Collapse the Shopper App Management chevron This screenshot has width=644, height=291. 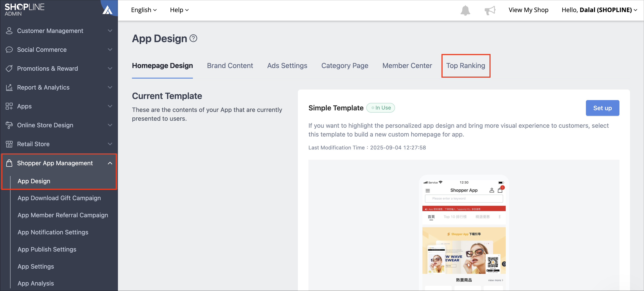pyautogui.click(x=110, y=163)
